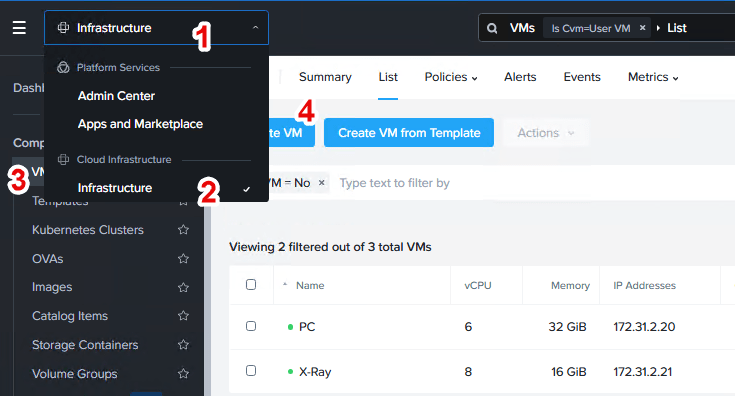Select Apps and Marketplace entry
The image size is (735, 396).
pyautogui.click(x=140, y=124)
